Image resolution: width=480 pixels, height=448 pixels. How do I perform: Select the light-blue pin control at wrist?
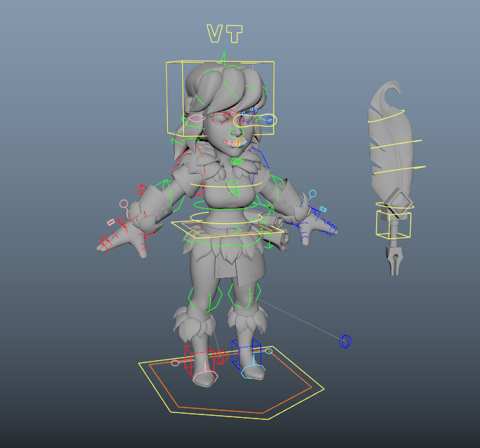click(312, 194)
